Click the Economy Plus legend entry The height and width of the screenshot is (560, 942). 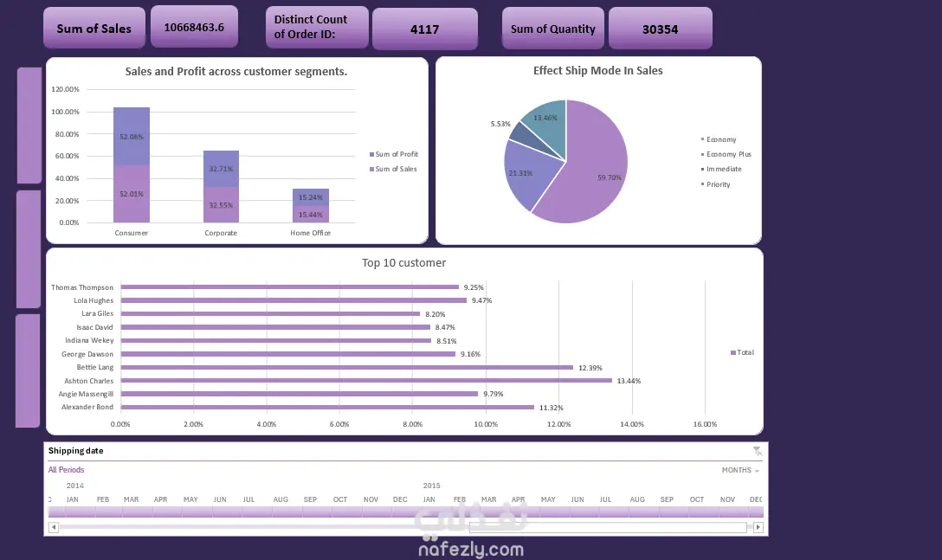(x=726, y=154)
